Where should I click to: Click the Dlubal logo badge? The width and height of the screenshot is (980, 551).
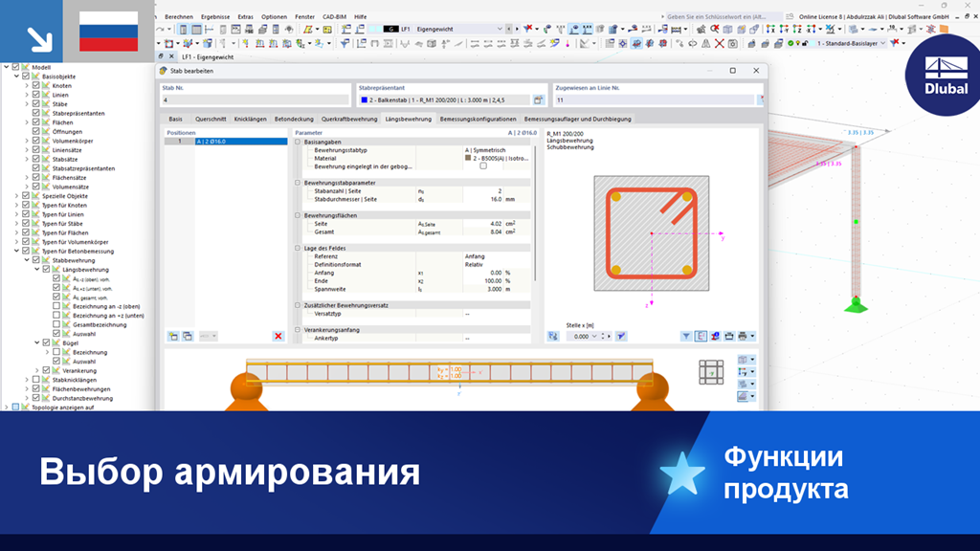[945, 76]
